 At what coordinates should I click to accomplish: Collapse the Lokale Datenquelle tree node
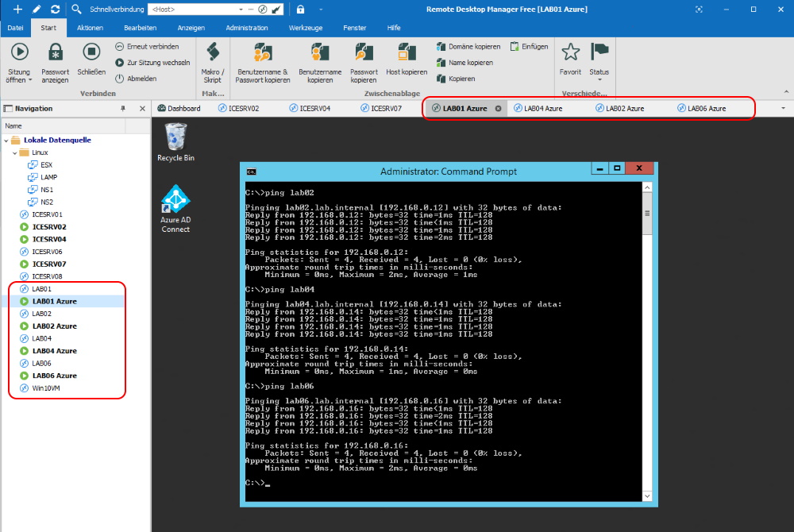pyautogui.click(x=6, y=141)
